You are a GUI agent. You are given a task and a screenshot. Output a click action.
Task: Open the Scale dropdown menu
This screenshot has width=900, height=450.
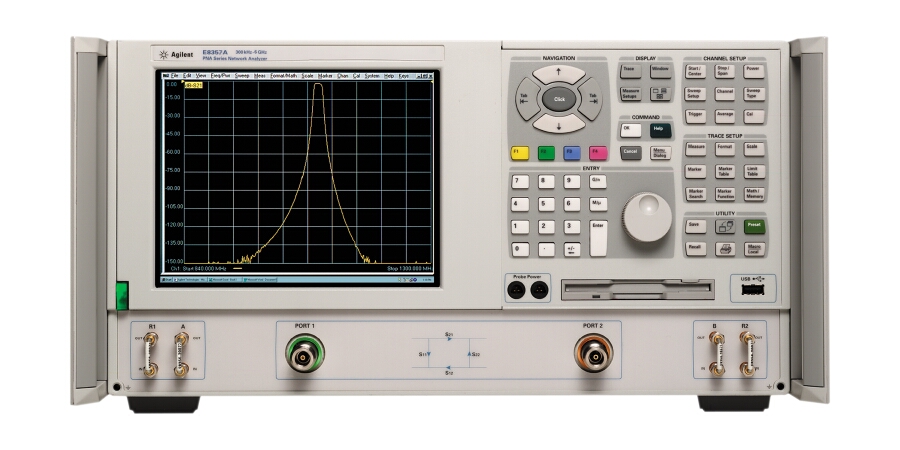[307, 76]
